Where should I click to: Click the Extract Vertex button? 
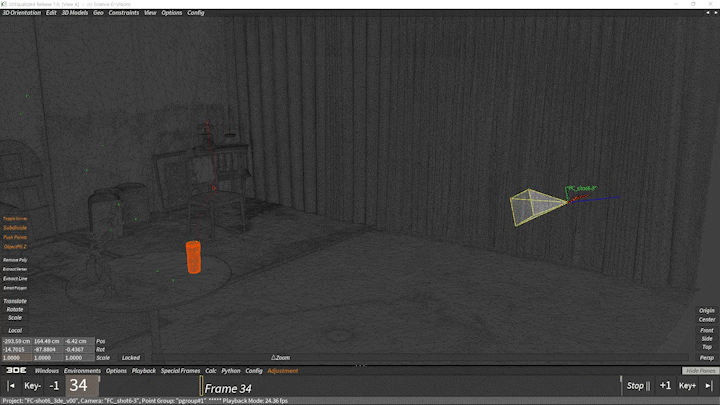15,269
